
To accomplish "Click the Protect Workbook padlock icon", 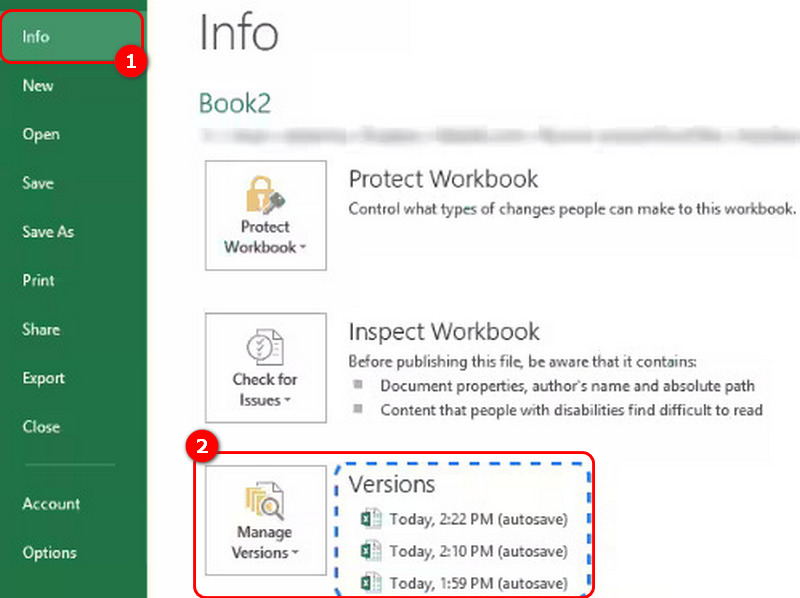I will pos(264,195).
